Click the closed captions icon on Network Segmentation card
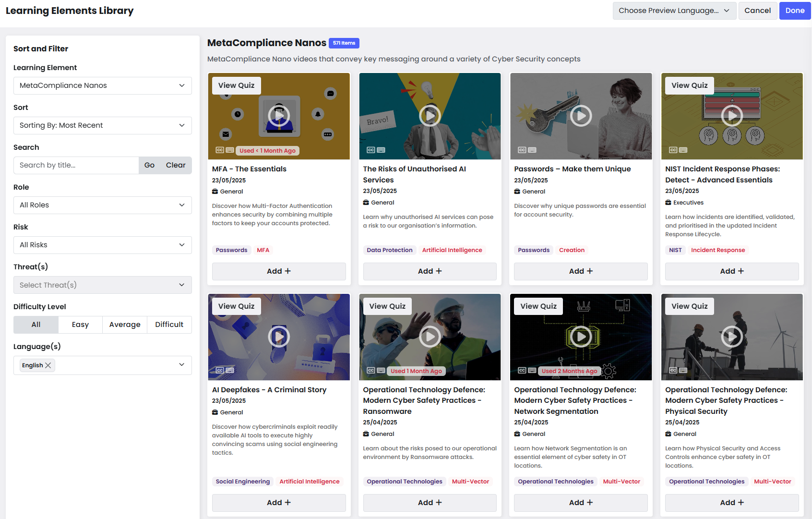This screenshot has width=812, height=519. tap(522, 371)
